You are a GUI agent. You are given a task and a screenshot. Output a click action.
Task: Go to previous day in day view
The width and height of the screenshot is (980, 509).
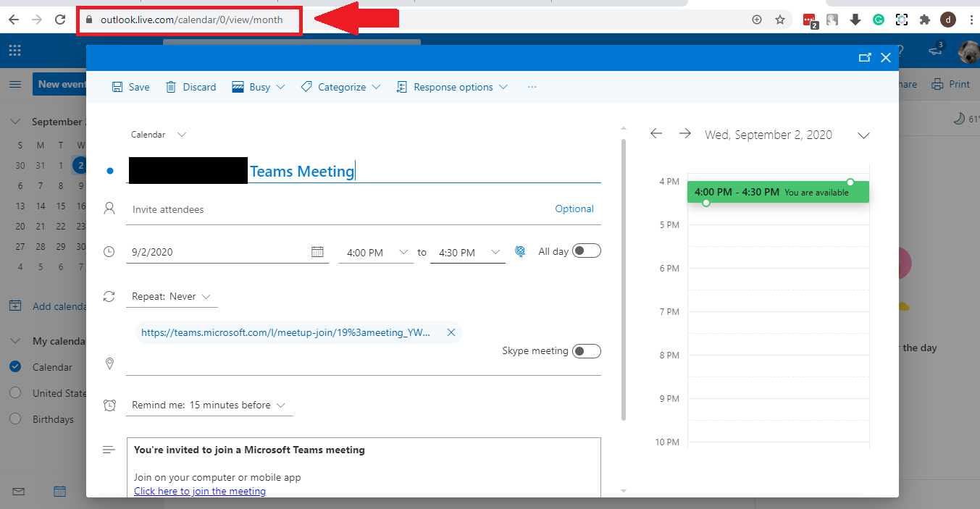pos(656,134)
